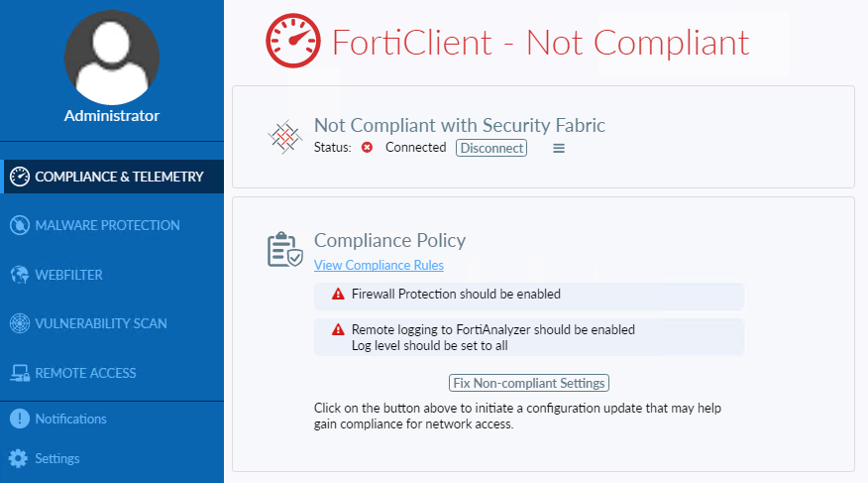Click Fix Non-compliant Settings button
The height and width of the screenshot is (483, 868).
[x=528, y=383]
